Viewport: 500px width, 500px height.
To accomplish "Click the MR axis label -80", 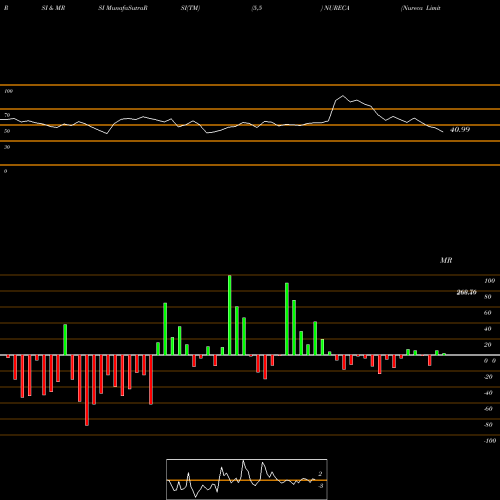I will point(488,425).
